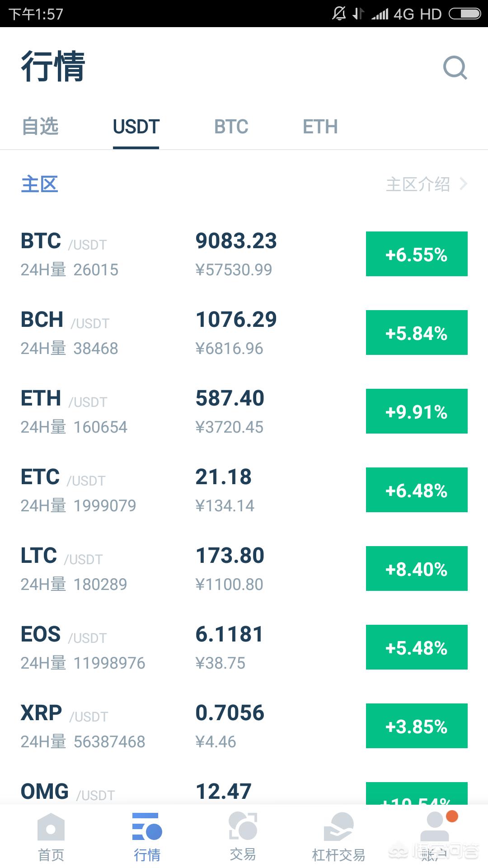Switch to the ETH market tab
488x868 pixels.
[x=320, y=127]
